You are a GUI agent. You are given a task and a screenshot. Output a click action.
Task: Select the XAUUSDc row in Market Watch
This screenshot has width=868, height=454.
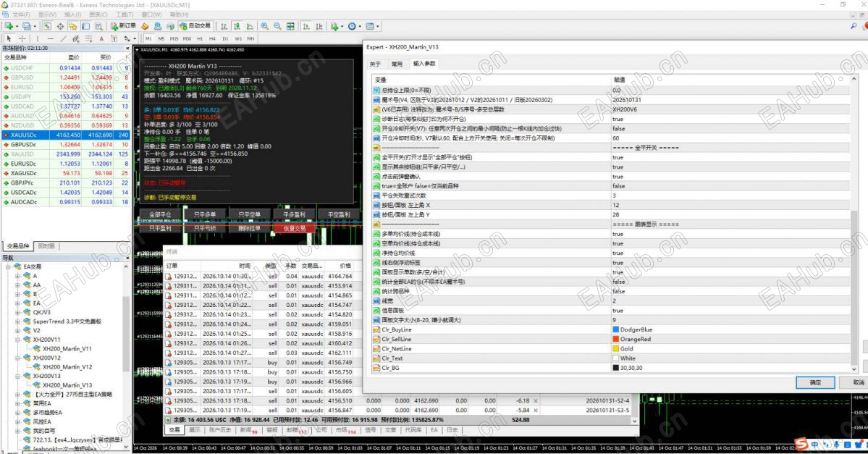point(66,135)
